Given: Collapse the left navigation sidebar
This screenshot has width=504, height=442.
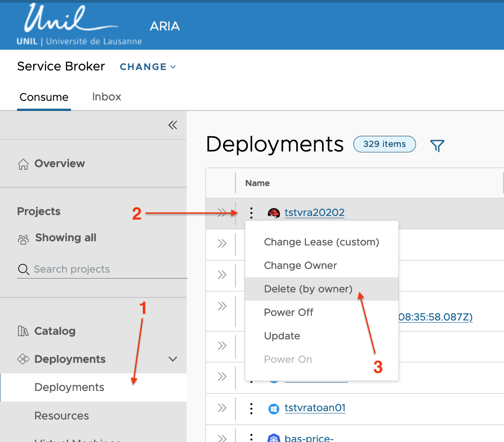Looking at the screenshot, I should coord(173,125).
